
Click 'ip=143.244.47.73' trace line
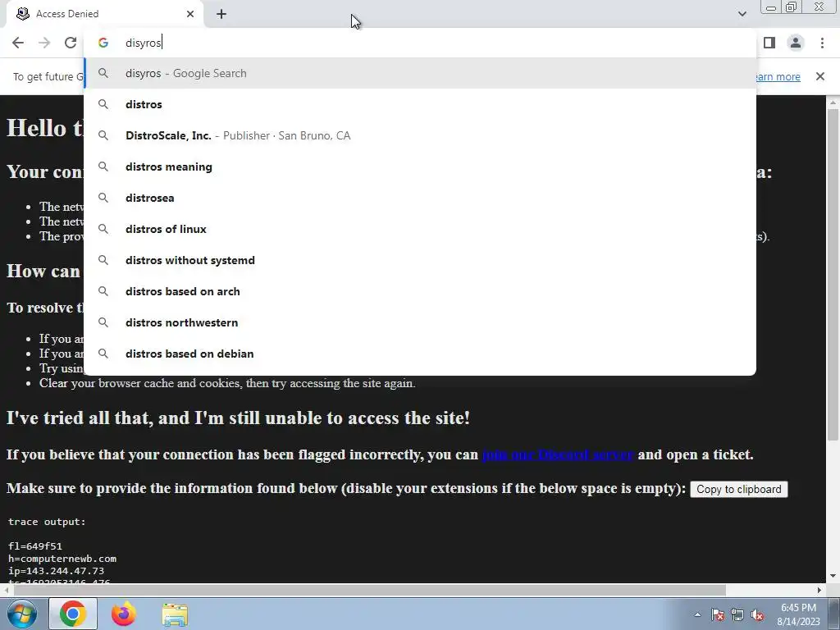[56, 571]
